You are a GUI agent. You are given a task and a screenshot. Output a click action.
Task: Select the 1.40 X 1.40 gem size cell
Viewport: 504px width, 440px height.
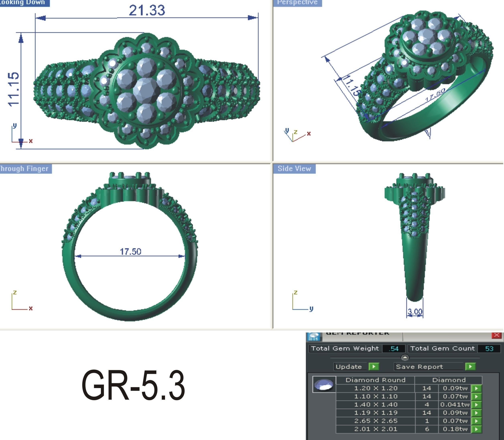[x=376, y=404]
